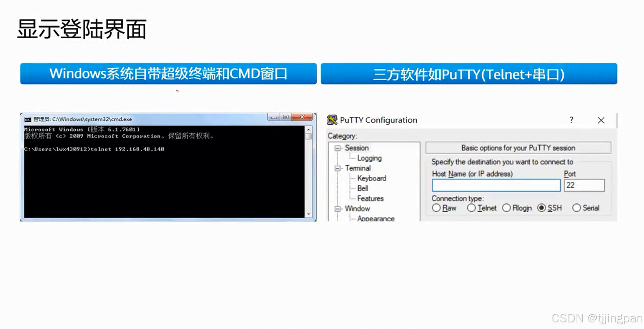Collapse the Session tree node

click(337, 148)
